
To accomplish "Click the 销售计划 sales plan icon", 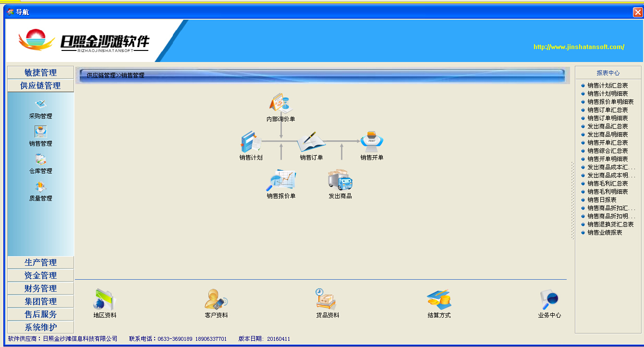I will coord(251,143).
